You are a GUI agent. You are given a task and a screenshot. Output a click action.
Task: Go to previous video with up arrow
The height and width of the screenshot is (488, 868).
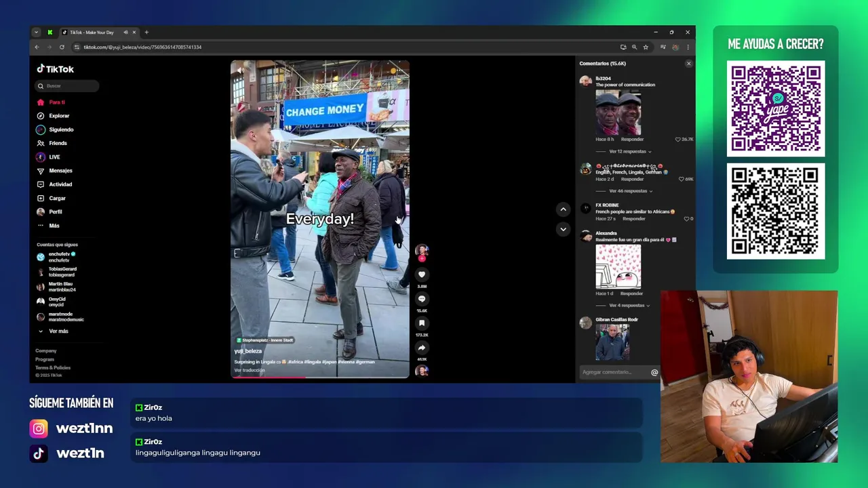point(563,209)
